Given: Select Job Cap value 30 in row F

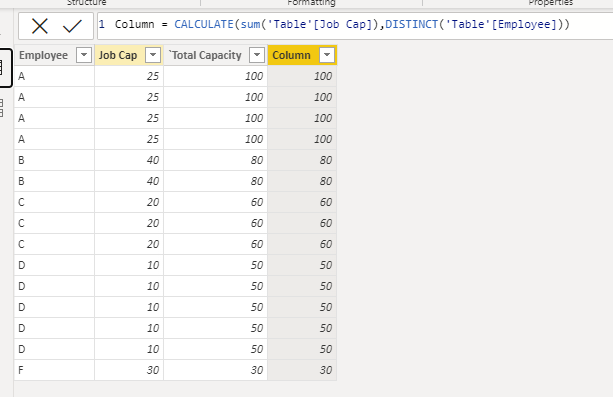Looking at the screenshot, I should (129, 370).
